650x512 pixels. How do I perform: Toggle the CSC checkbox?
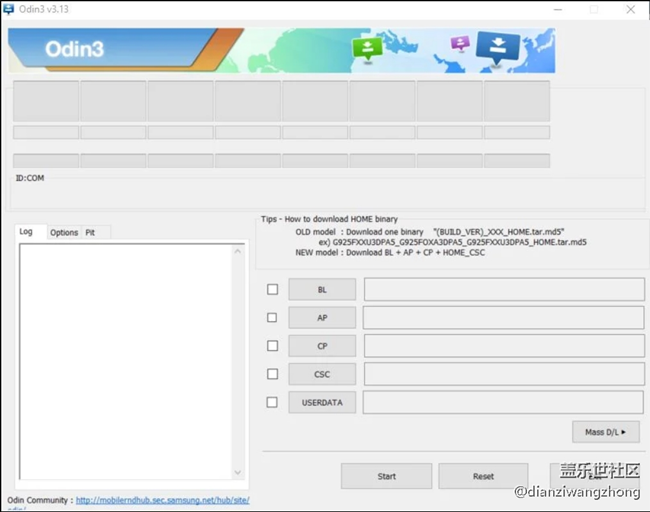tap(272, 374)
